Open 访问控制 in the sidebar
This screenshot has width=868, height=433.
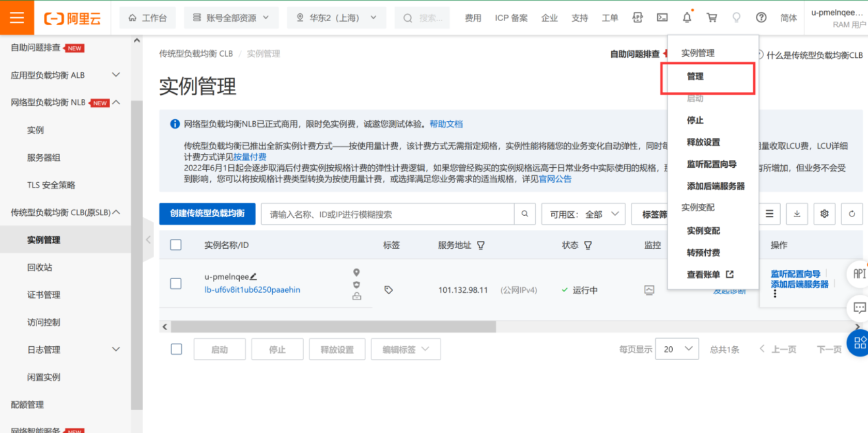pos(44,322)
